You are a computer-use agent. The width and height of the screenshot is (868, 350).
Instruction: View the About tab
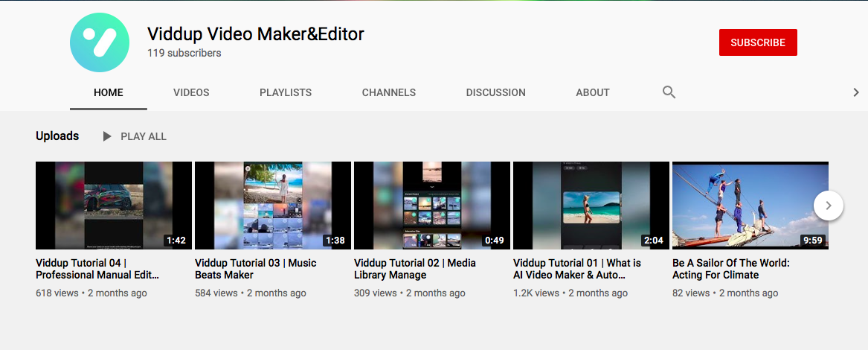593,93
